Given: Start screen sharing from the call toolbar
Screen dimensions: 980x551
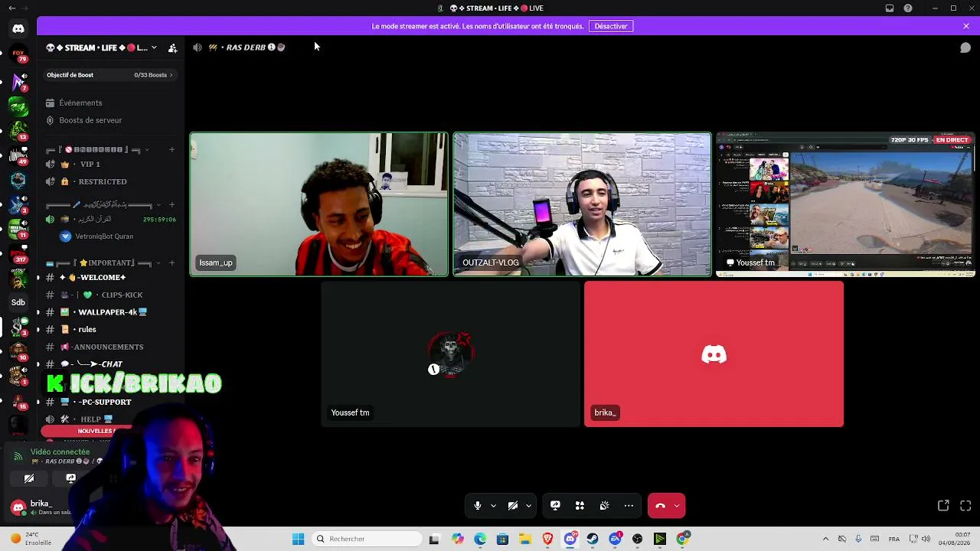Looking at the screenshot, I should coord(555,506).
